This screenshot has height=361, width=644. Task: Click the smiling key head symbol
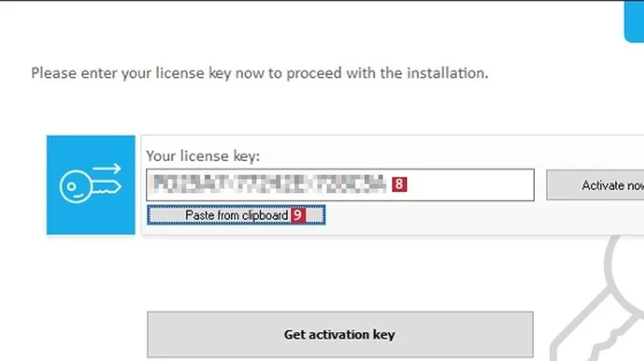coord(76,189)
